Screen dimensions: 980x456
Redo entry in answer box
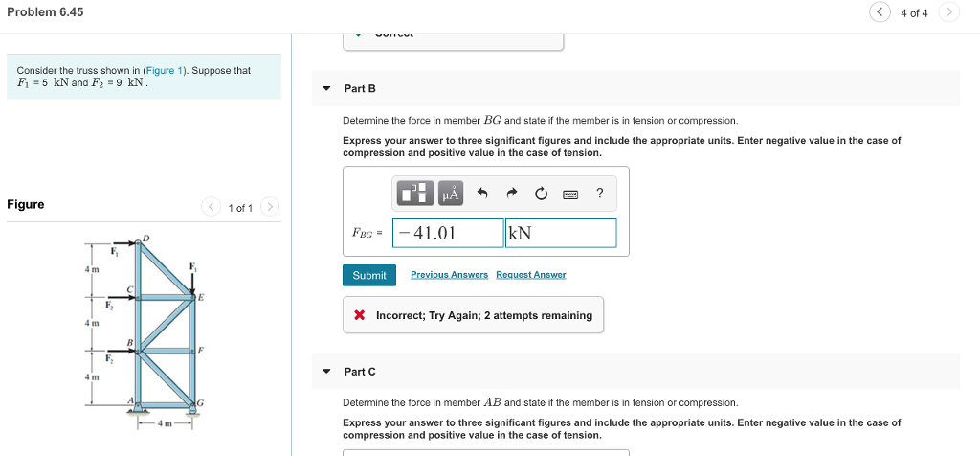click(512, 194)
